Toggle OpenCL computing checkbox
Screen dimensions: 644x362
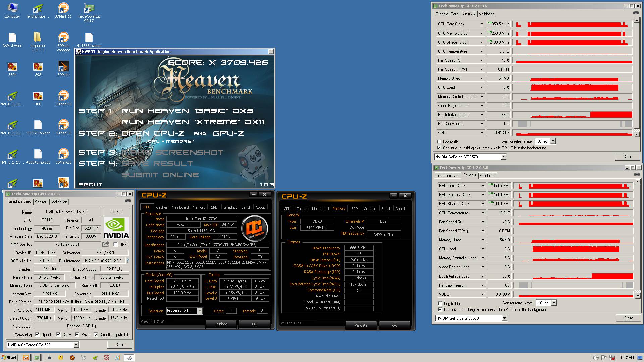37,335
